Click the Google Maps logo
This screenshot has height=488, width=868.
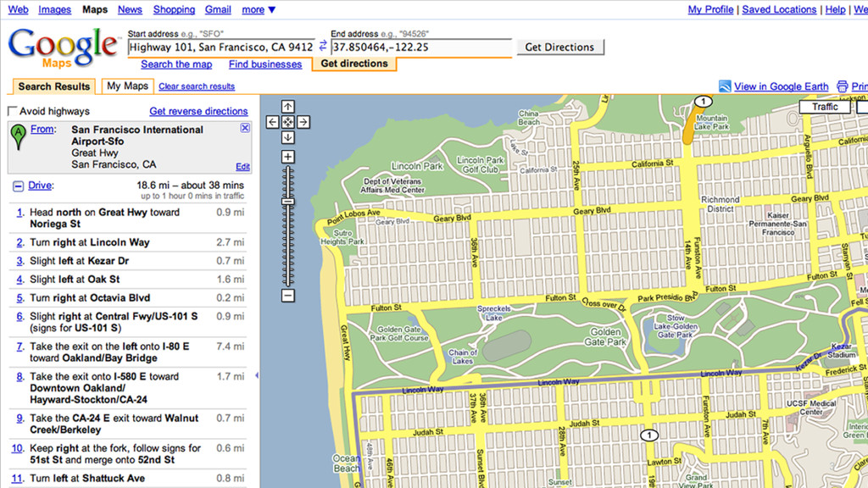click(64, 48)
